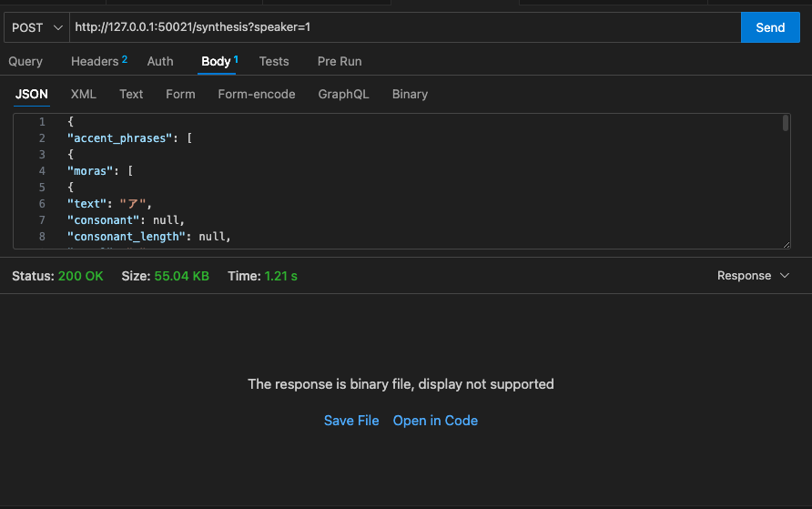Open the Pre Run tab
The height and width of the screenshot is (509, 812).
pos(340,61)
